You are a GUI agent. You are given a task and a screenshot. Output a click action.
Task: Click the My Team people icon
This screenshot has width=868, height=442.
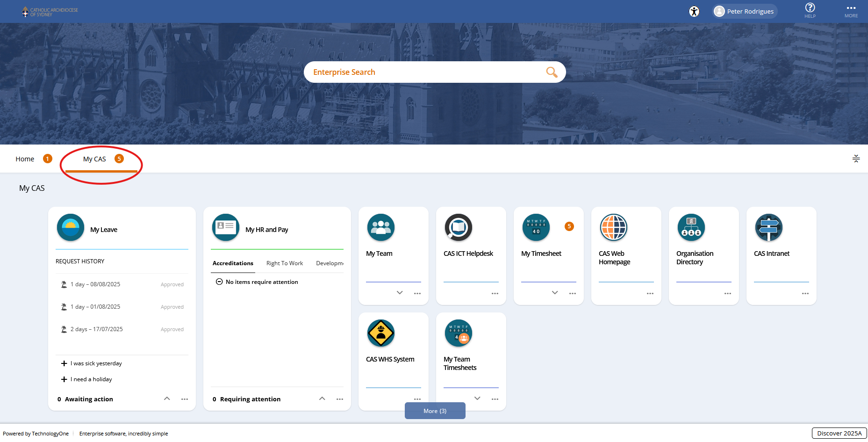(381, 228)
